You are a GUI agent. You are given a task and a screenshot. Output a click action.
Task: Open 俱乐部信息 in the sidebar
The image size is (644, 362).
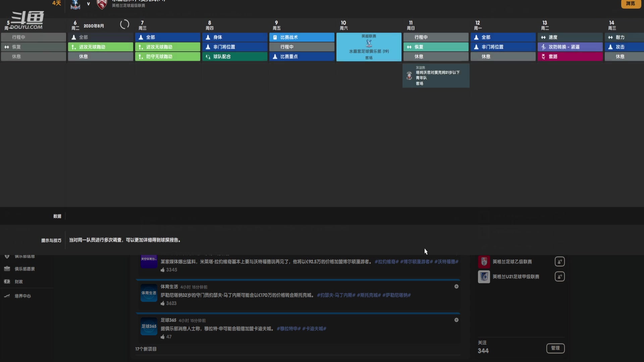(x=25, y=256)
